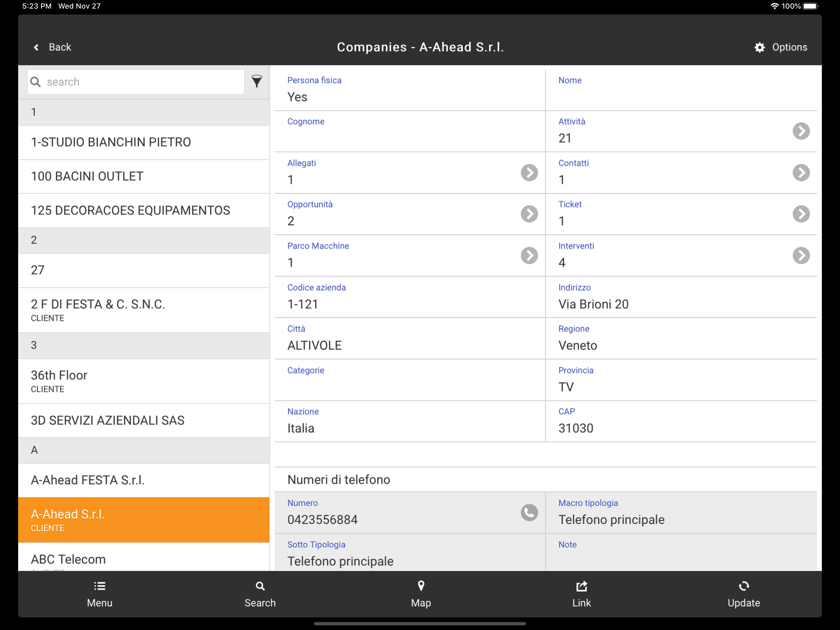Select 3D SERVIZI AZIENDALI SAS
Screen dimensions: 840x630
pyautogui.click(x=144, y=421)
